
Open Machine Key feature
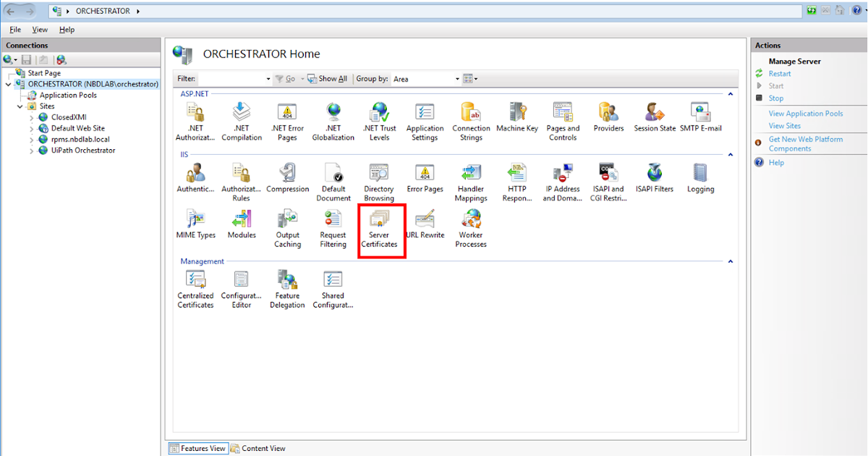pyautogui.click(x=517, y=117)
